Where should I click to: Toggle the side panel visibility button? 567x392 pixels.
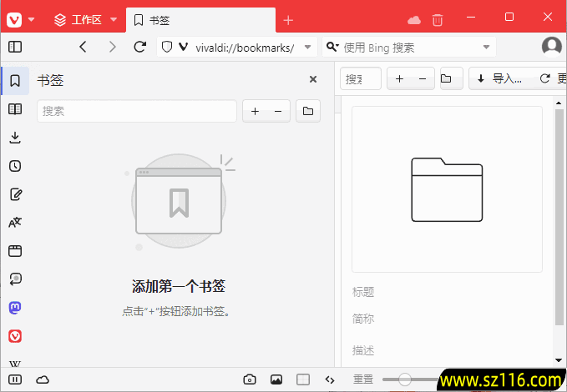coord(15,48)
